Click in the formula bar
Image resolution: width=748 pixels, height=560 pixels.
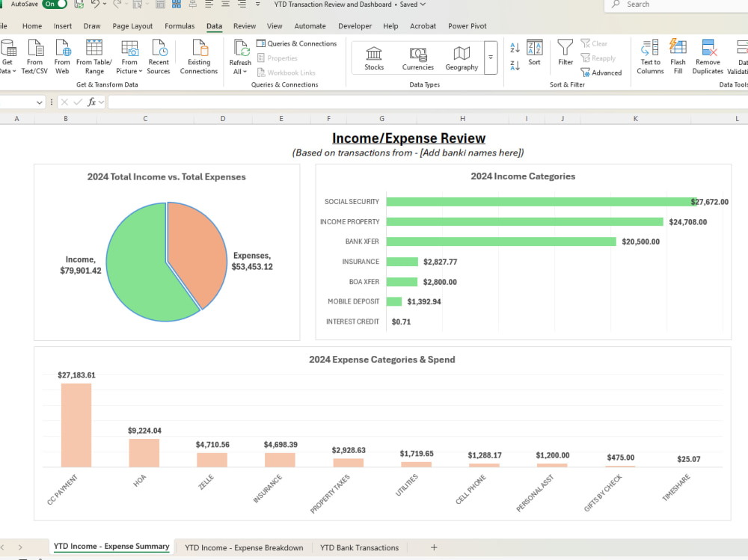425,102
